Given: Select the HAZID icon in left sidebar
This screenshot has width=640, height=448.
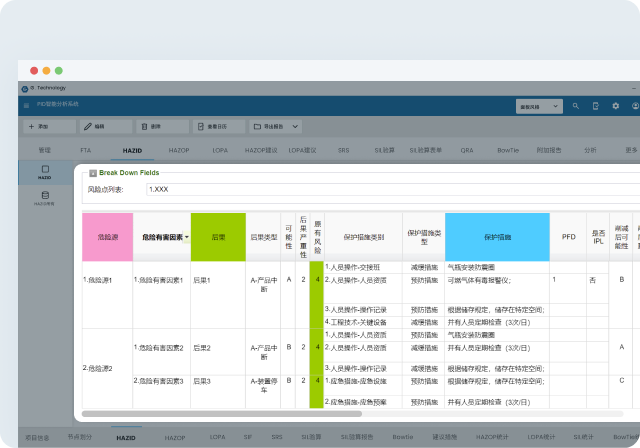Looking at the screenshot, I should click(45, 171).
